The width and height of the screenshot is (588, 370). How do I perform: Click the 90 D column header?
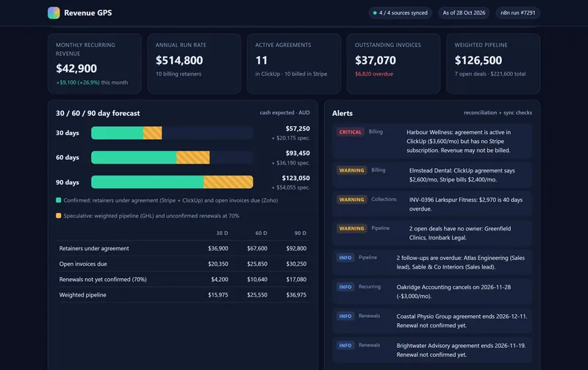(300, 233)
